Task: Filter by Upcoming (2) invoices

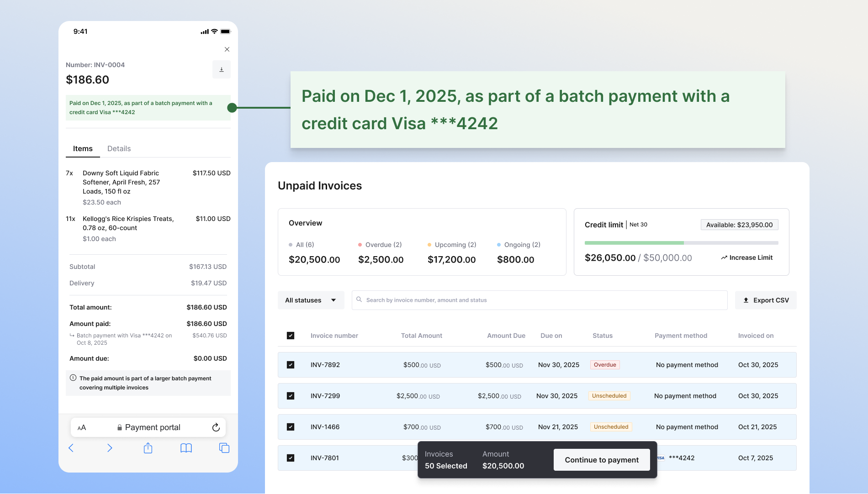Action: pyautogui.click(x=452, y=252)
